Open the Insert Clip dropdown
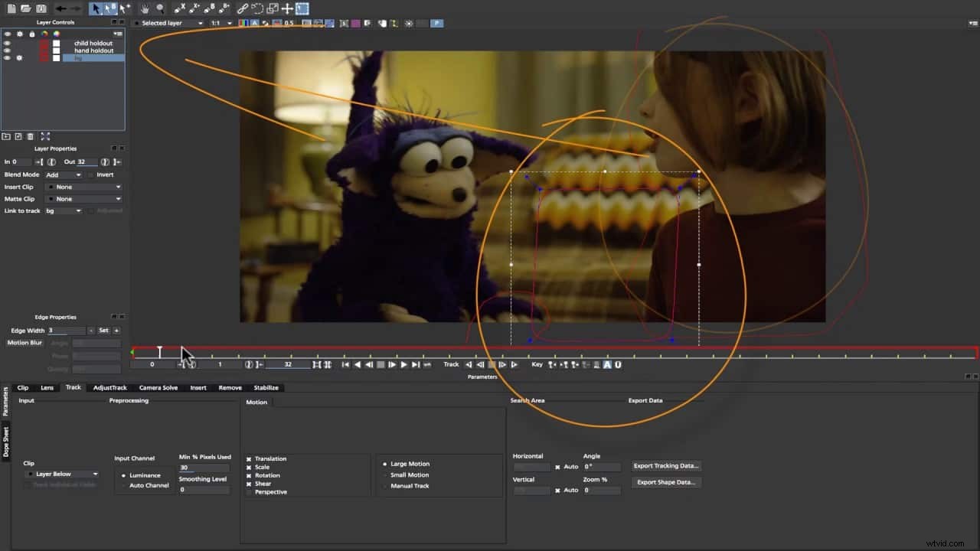This screenshot has height=551, width=980. [83, 186]
